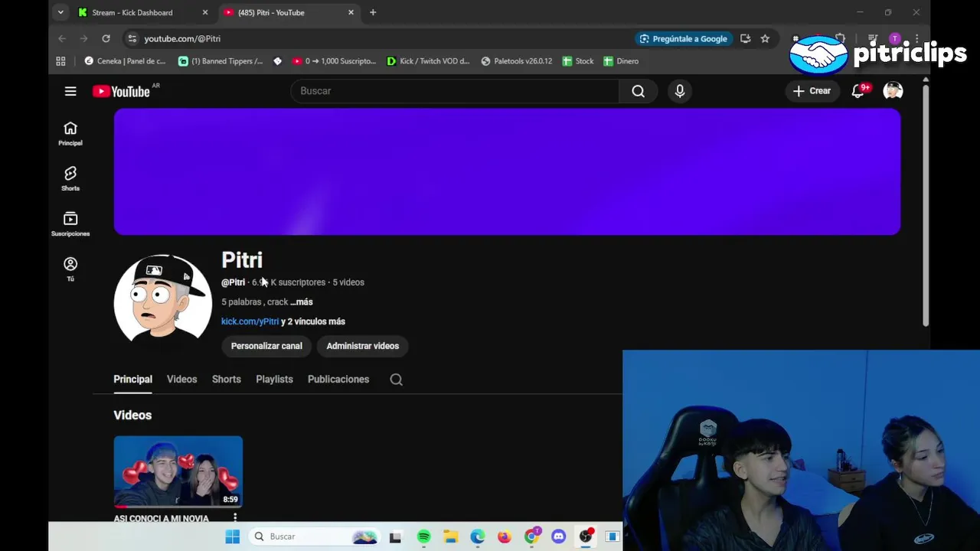Open the account avatar menu
Screen dimensions: 980x551
tap(893, 91)
